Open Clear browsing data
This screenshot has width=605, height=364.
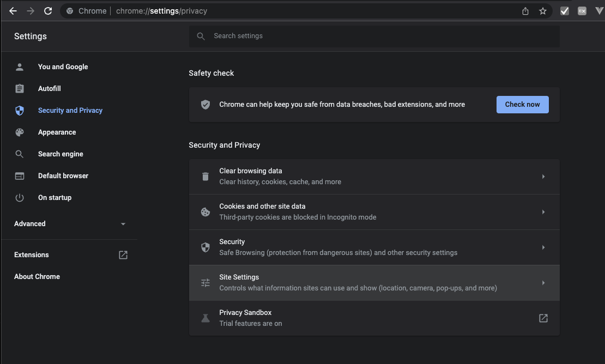point(374,177)
